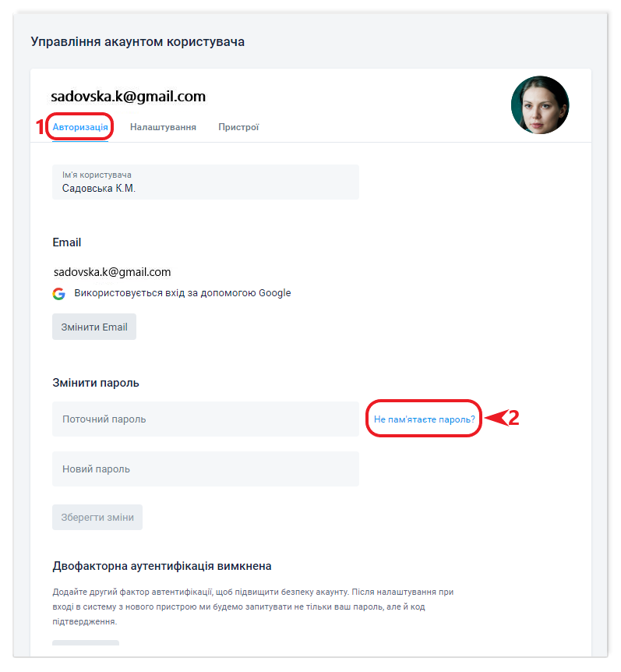
Task: Click the Google logo icon
Action: pyautogui.click(x=58, y=294)
